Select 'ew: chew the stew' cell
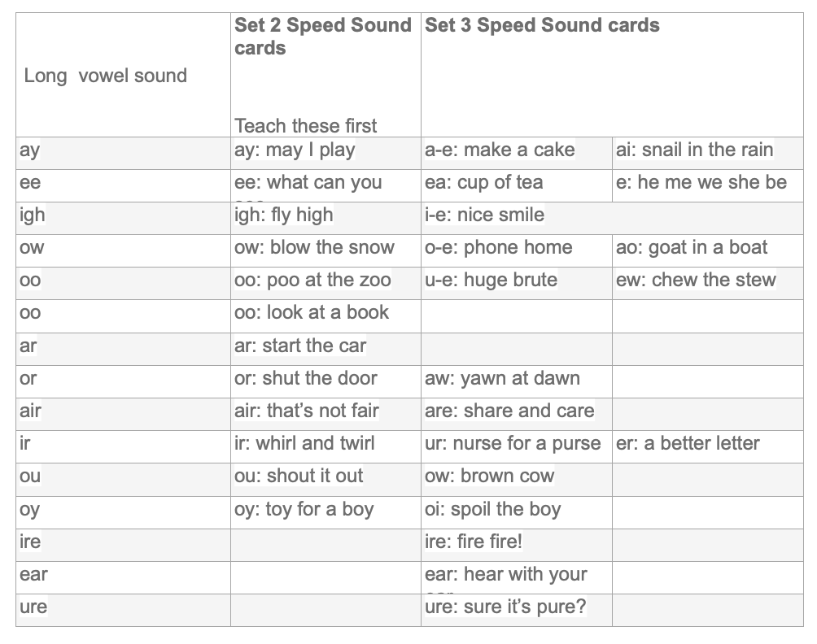Image resolution: width=817 pixels, height=644 pixels. pyautogui.click(x=696, y=281)
